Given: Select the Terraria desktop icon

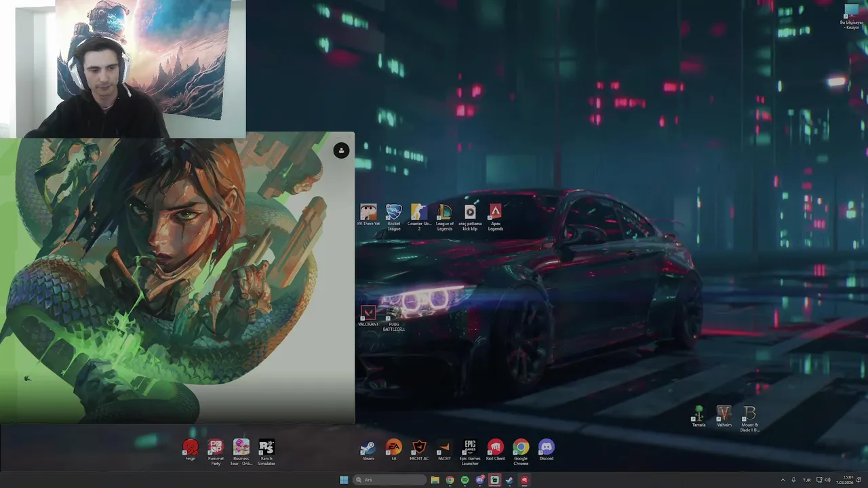Looking at the screenshot, I should coord(698,417).
